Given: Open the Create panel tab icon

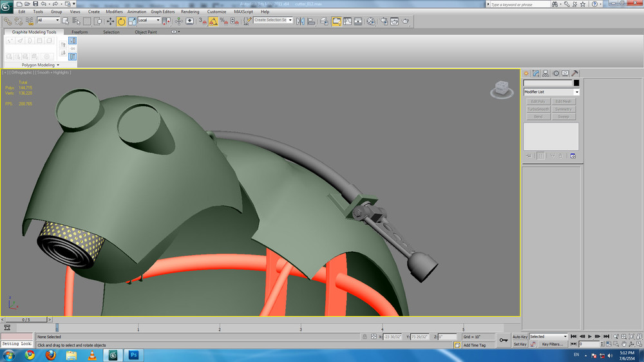Looking at the screenshot, I should [526, 73].
